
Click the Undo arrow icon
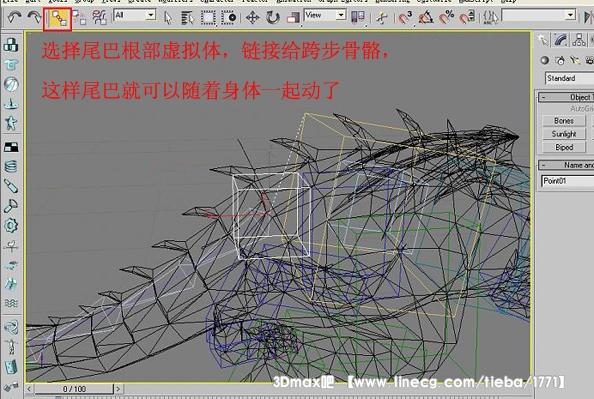click(x=14, y=17)
